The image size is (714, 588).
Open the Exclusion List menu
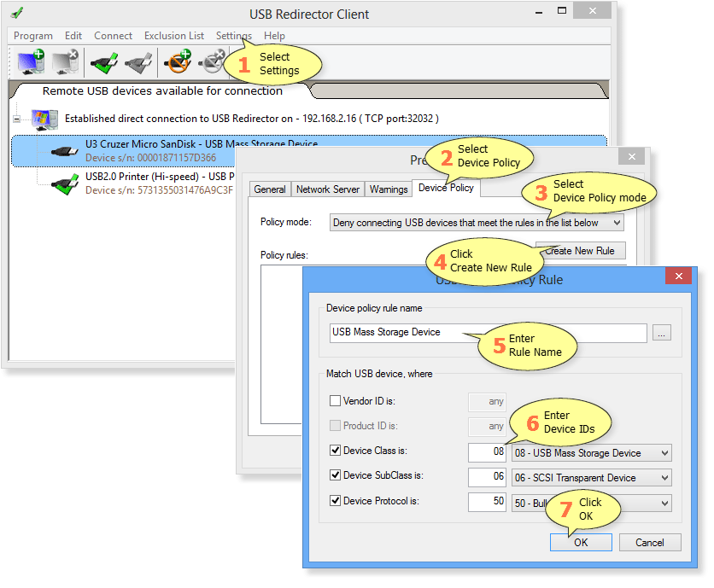[x=174, y=36]
